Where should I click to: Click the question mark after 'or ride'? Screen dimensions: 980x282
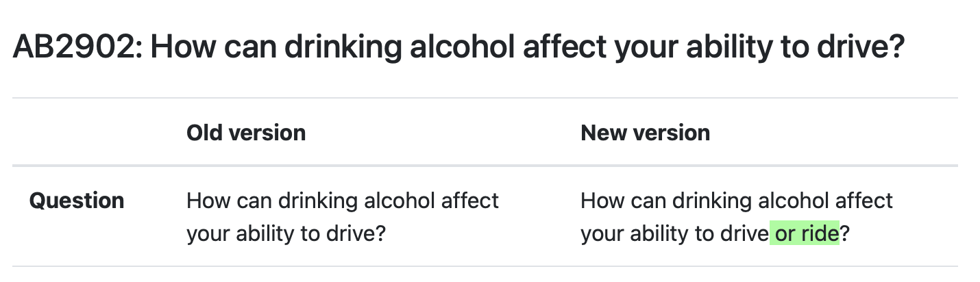pos(845,234)
